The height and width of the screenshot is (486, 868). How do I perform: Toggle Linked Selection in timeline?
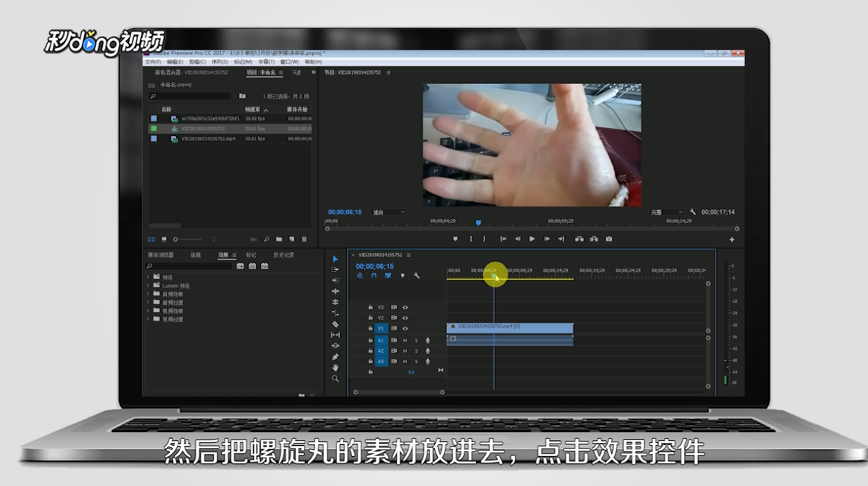(x=388, y=276)
